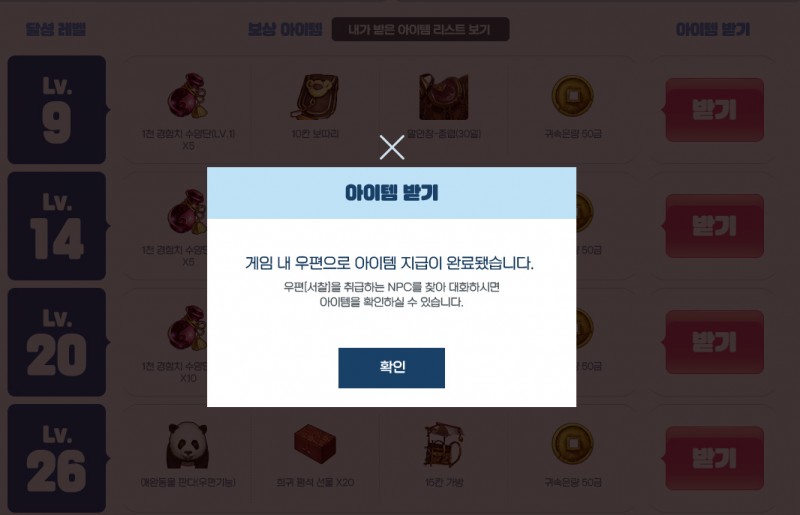This screenshot has width=800, height=515.
Task: Select the Lv. 26 귀속은량 coin icon
Action: pos(572,444)
